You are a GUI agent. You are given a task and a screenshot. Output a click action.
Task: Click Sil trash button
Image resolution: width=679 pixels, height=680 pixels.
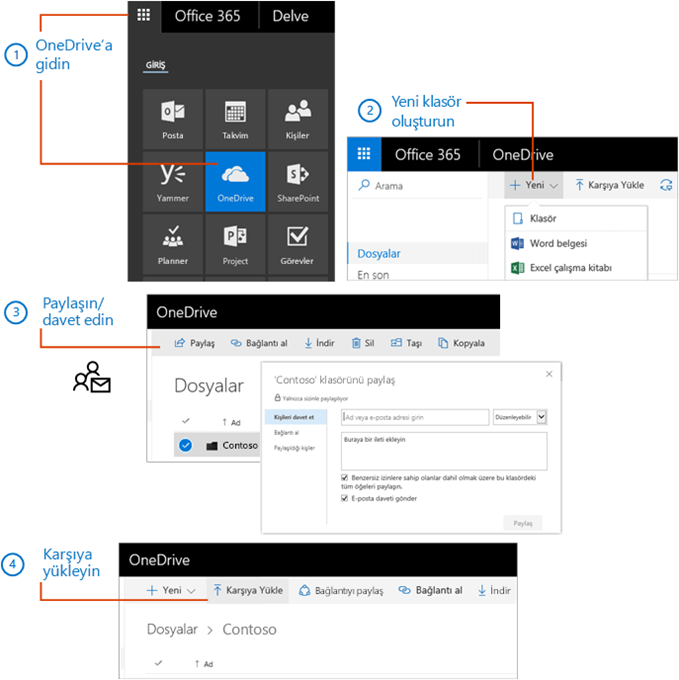pyautogui.click(x=363, y=343)
